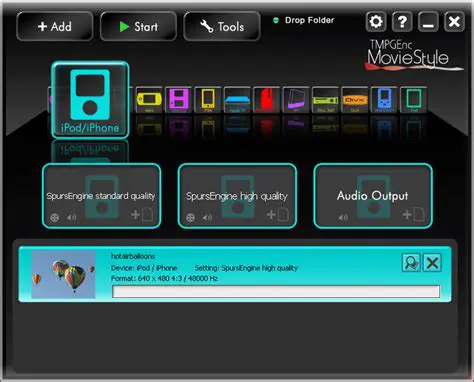Choose the blue Walkman device icon
The height and width of the screenshot is (382, 474).
(x=384, y=100)
